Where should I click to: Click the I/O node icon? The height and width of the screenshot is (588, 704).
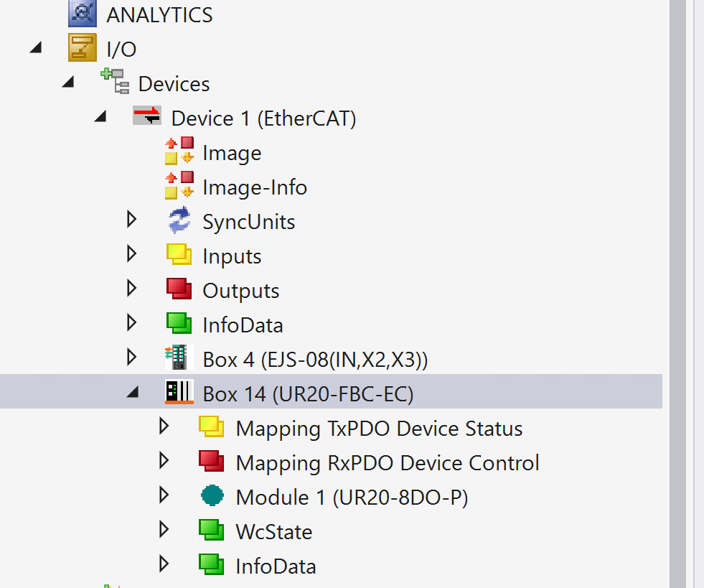pyautogui.click(x=83, y=49)
